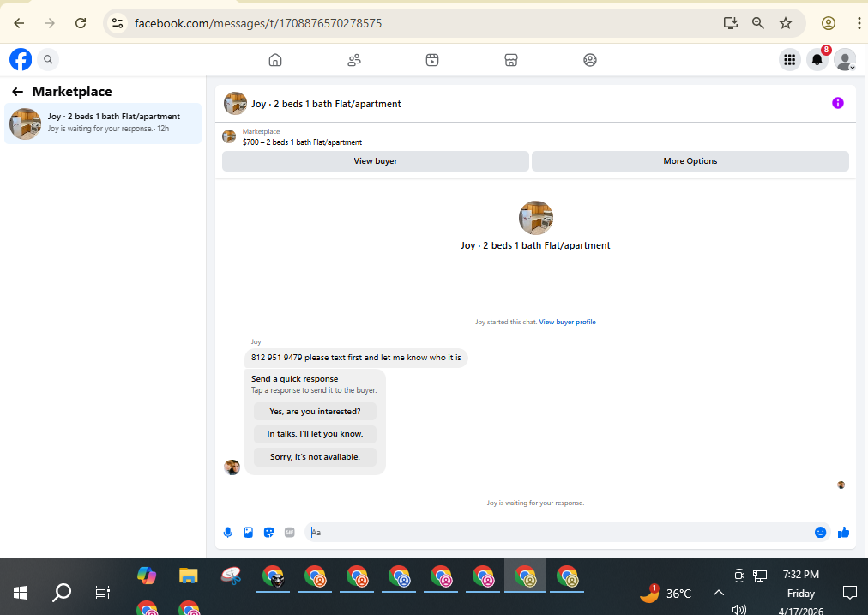Choose a sticker
This screenshot has width=868, height=615.
tap(269, 533)
